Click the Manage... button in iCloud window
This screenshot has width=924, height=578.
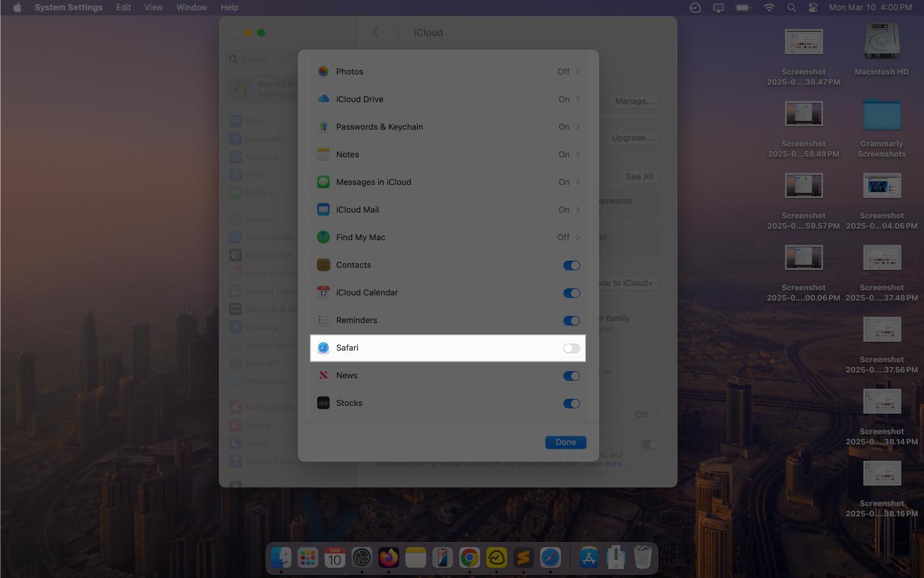coord(633,101)
